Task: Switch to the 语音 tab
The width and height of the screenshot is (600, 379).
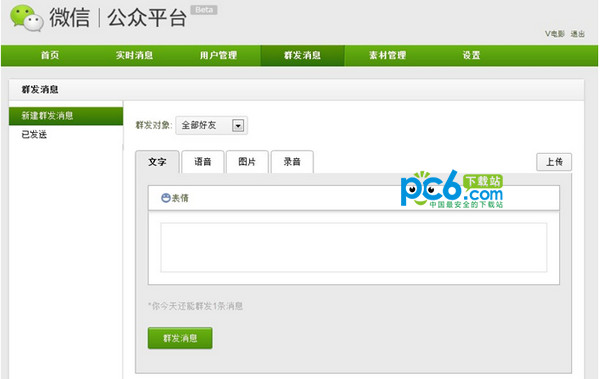Action: click(x=202, y=162)
